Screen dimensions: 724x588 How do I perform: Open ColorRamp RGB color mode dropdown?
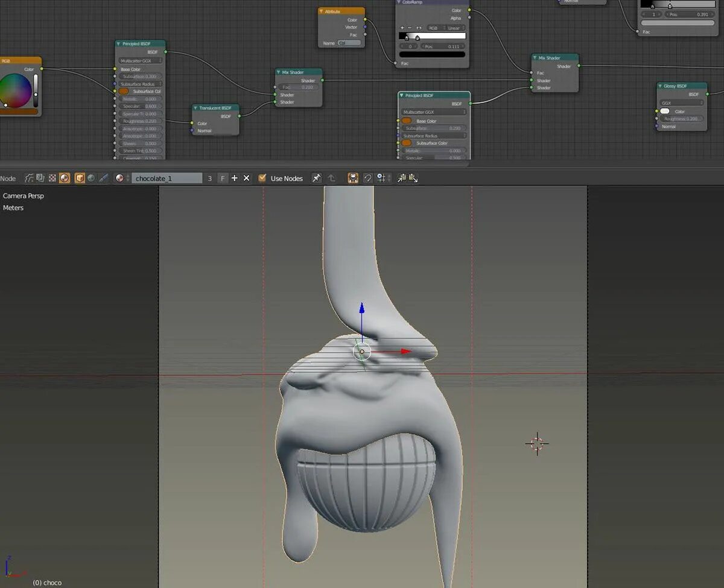click(436, 28)
